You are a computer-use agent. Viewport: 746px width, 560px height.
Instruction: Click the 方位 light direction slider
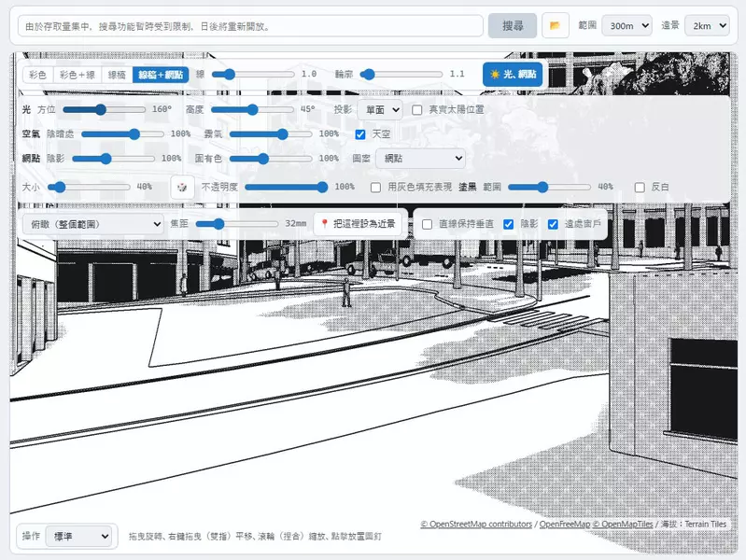(105, 110)
